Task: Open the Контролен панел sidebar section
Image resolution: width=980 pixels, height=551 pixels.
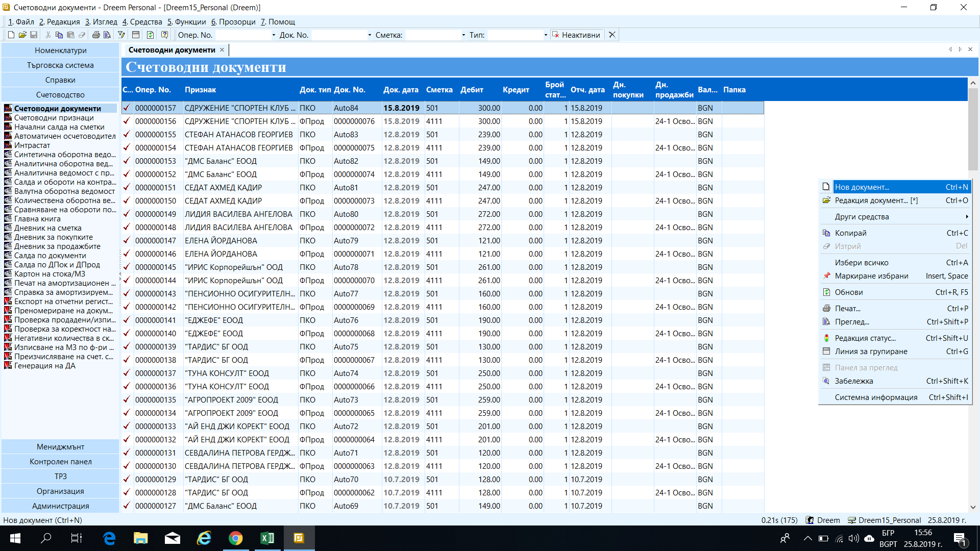Action: 60,461
